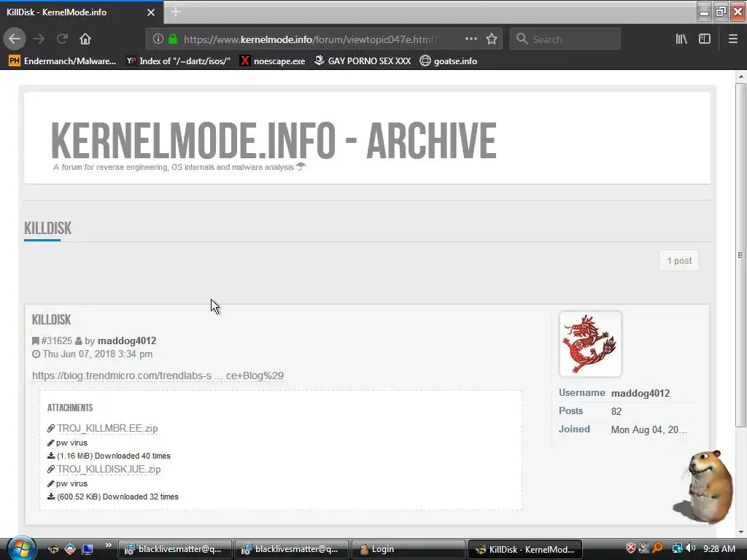This screenshot has width=747, height=560.
Task: Click the Show Desktop quick launch icon
Action: 87,549
